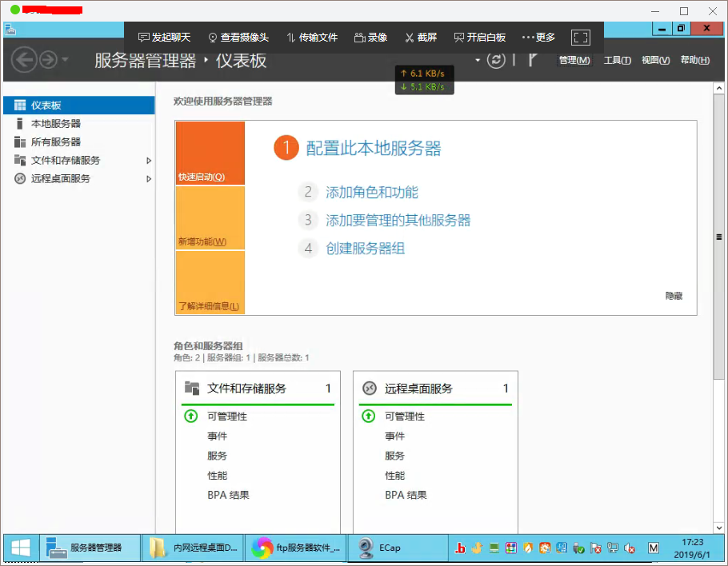Click the ftp服务器软件 taskbar item
728x566 pixels.
[x=297, y=548]
